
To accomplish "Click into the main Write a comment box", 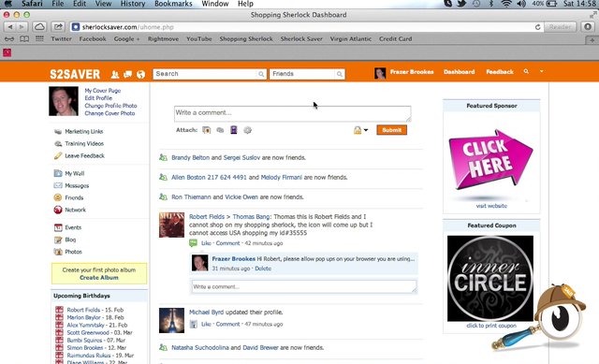I will [292, 114].
